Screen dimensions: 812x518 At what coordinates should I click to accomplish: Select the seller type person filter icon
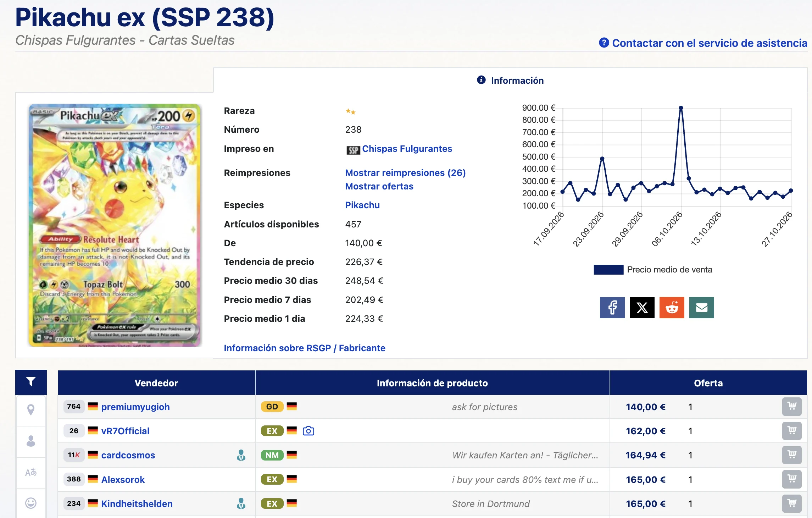(x=31, y=441)
